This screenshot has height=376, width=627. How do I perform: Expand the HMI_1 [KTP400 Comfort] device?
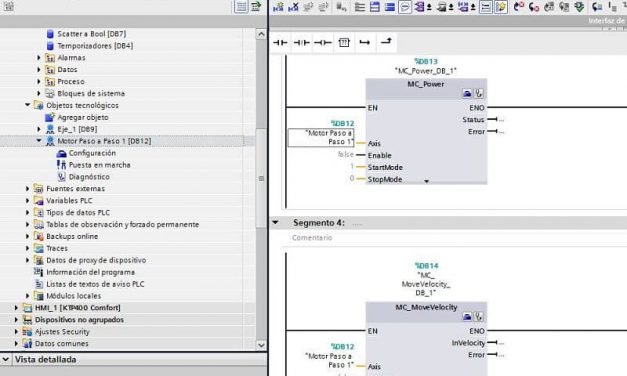coord(16,308)
